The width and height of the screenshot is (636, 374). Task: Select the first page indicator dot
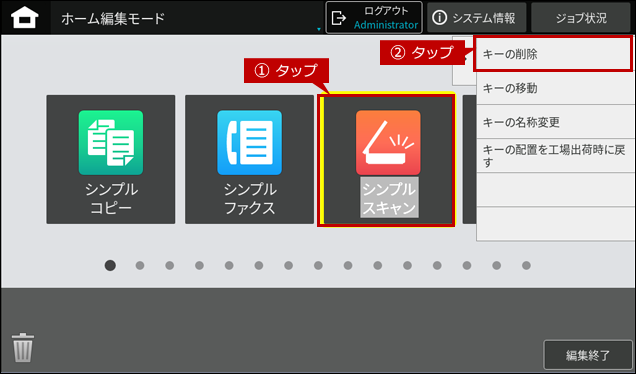click(x=110, y=265)
